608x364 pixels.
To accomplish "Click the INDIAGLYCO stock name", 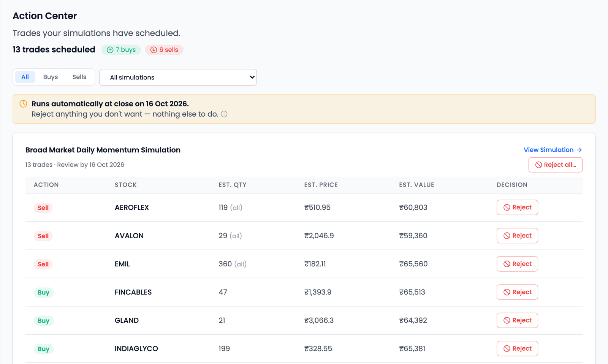I will 136,348.
